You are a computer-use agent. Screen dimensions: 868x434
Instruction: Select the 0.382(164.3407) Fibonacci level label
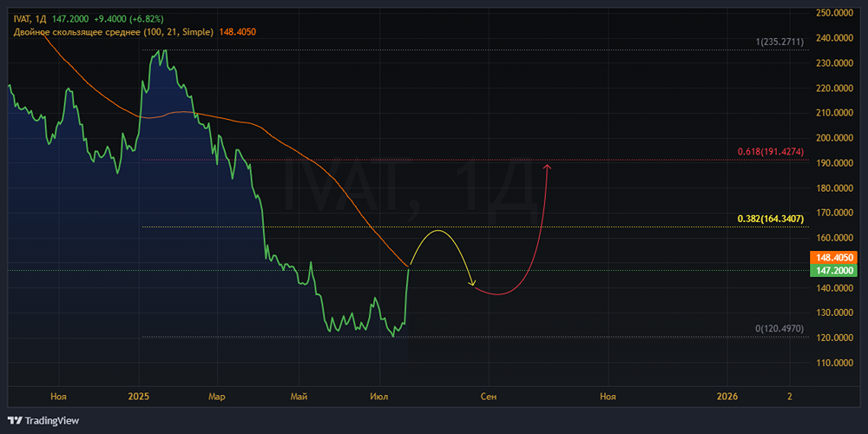point(771,220)
